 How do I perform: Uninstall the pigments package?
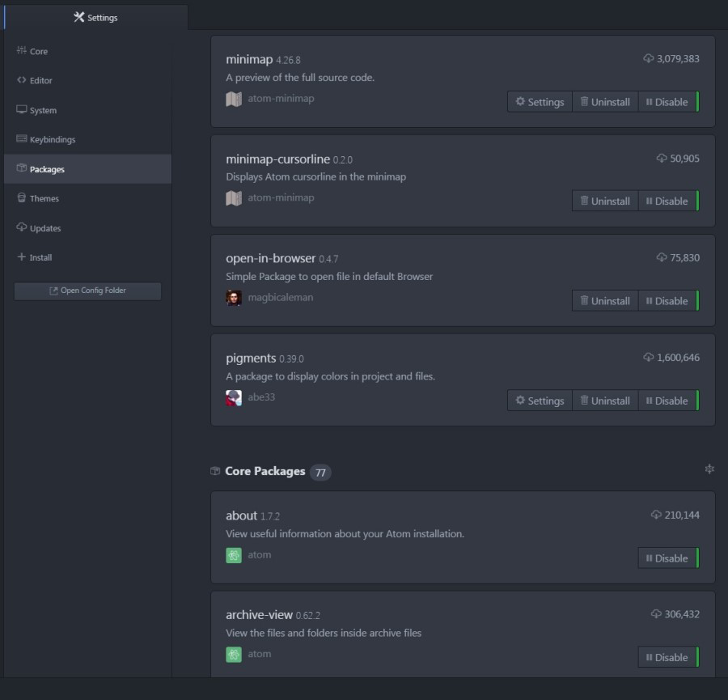tap(605, 401)
